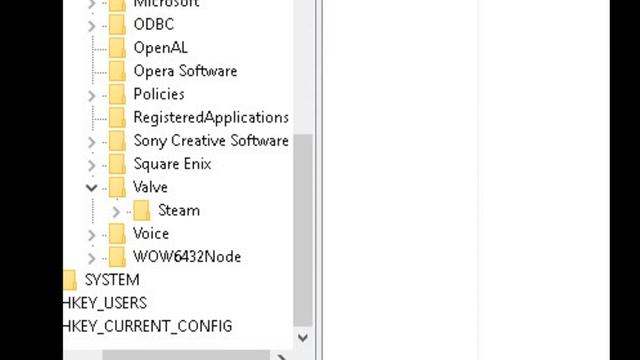Select the Opera Software key label
The image size is (640, 360).
click(x=185, y=71)
